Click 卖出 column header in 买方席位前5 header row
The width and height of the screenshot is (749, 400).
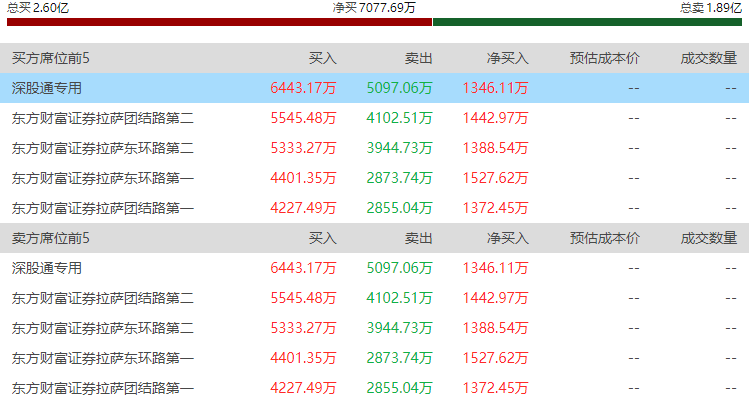418,58
